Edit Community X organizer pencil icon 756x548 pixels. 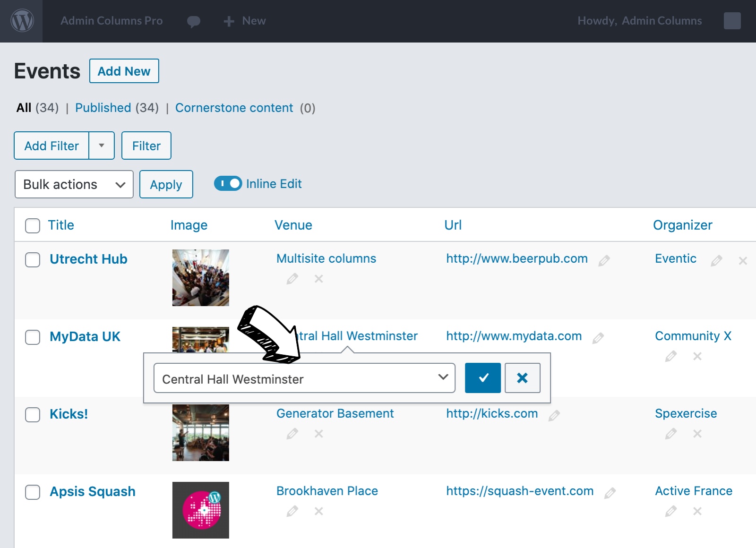[x=670, y=356]
